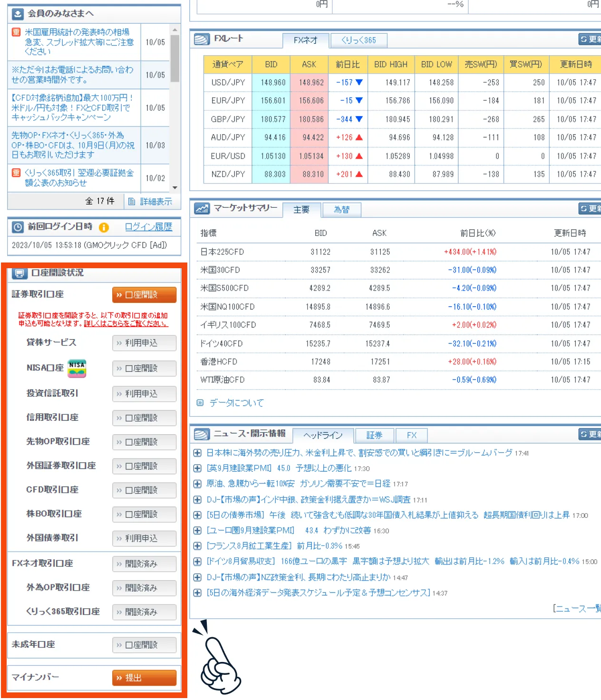
Task: Expand the first Bloomberg Japan stocks headline
Action: pos(197,453)
